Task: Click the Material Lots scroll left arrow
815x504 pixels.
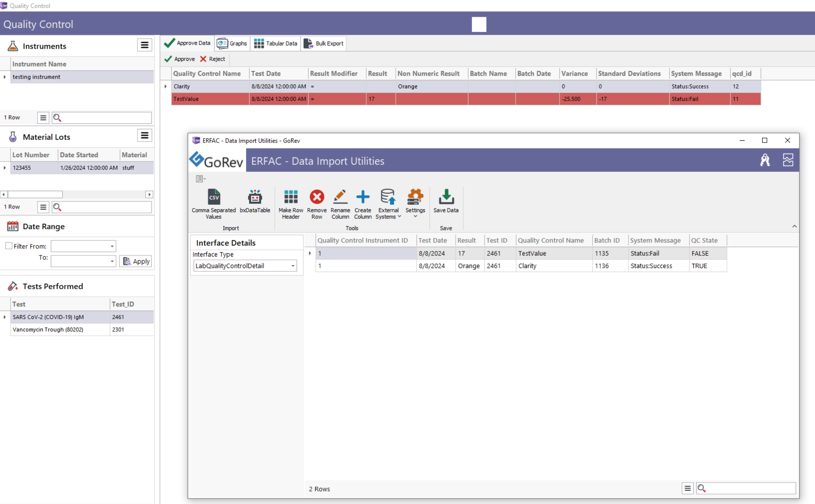Action: 4,194
